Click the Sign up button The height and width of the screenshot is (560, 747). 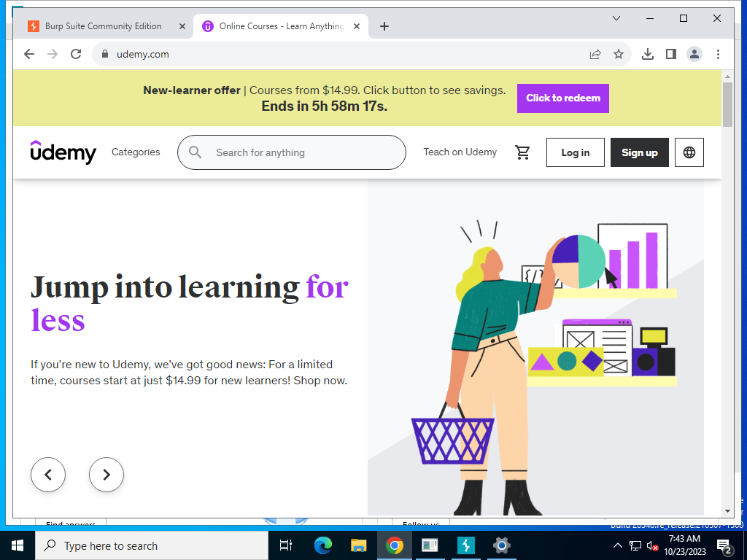[639, 152]
